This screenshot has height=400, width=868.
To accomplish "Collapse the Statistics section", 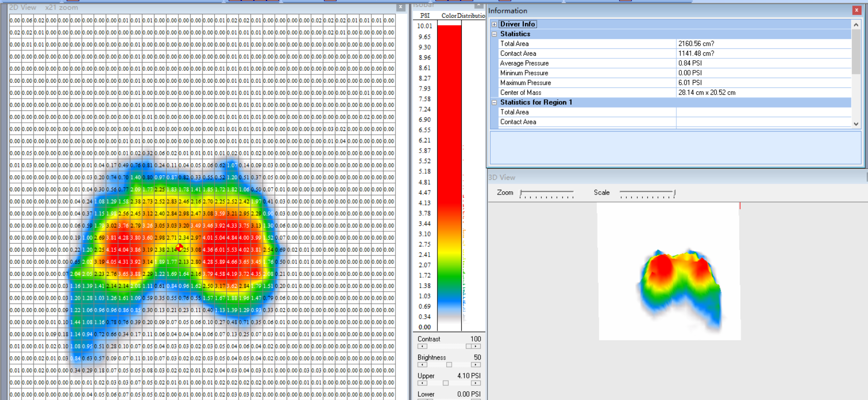I will click(494, 34).
